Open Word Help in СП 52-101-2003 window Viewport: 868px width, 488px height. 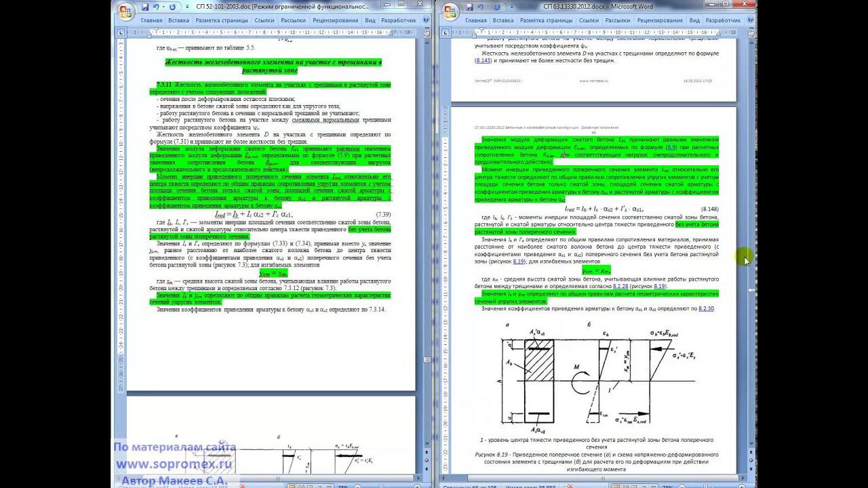point(425,20)
